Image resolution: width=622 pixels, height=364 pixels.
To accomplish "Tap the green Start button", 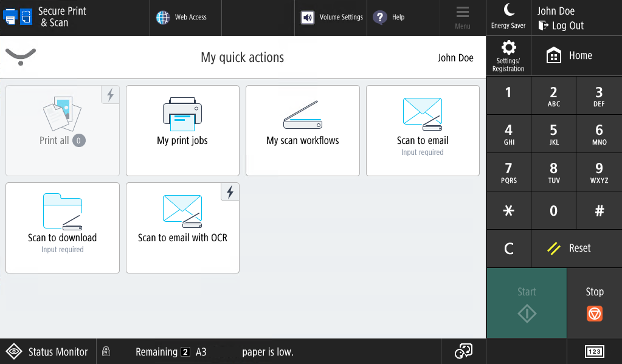I will coord(527,303).
